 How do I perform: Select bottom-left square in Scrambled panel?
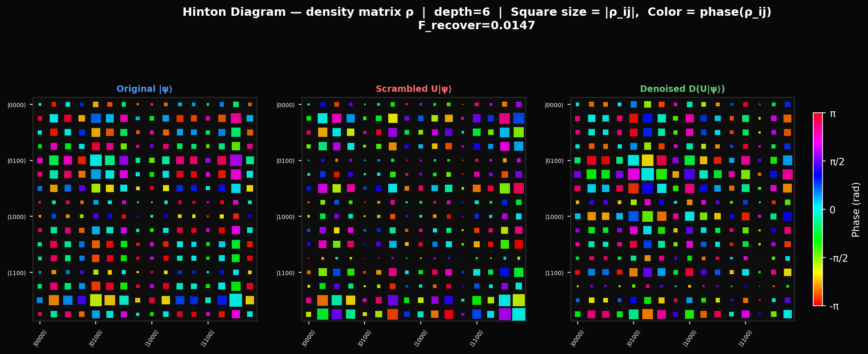click(x=309, y=314)
